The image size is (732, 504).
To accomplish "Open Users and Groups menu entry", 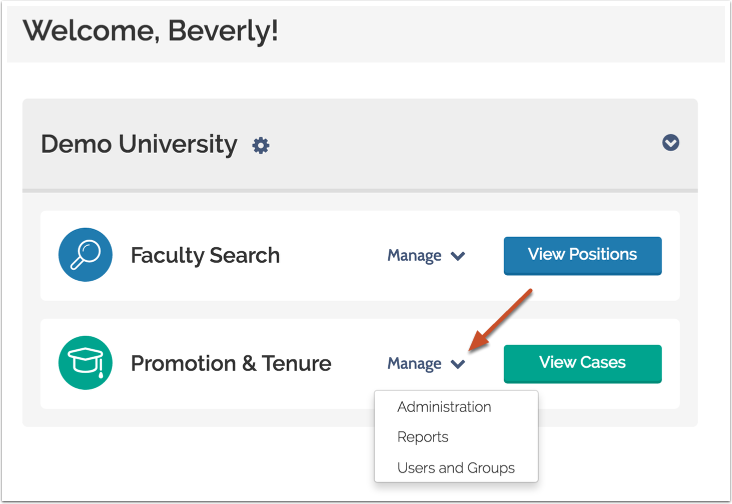I will [455, 468].
